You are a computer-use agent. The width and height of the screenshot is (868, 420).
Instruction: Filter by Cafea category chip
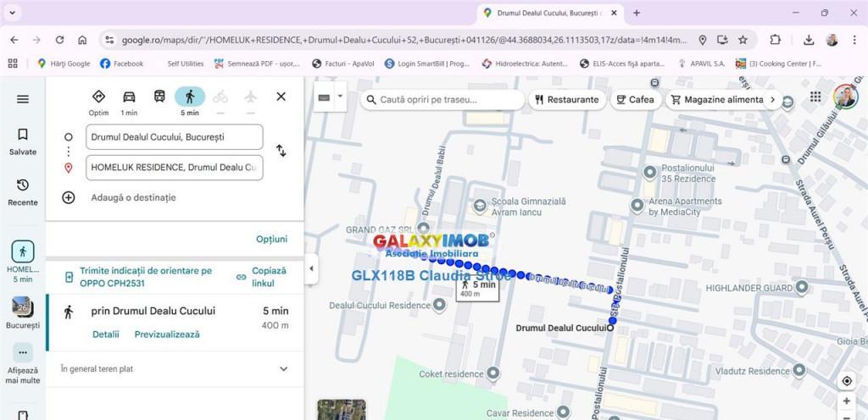(635, 100)
